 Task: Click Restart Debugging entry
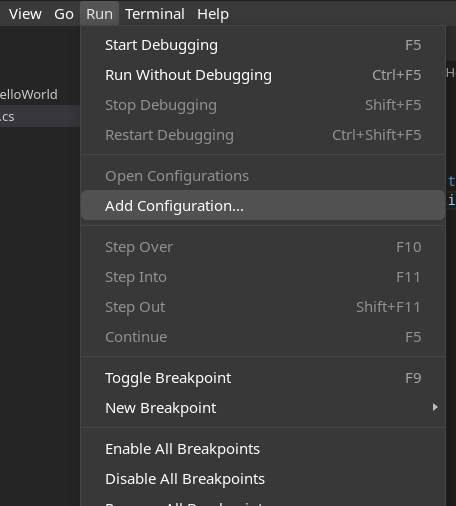263,135
